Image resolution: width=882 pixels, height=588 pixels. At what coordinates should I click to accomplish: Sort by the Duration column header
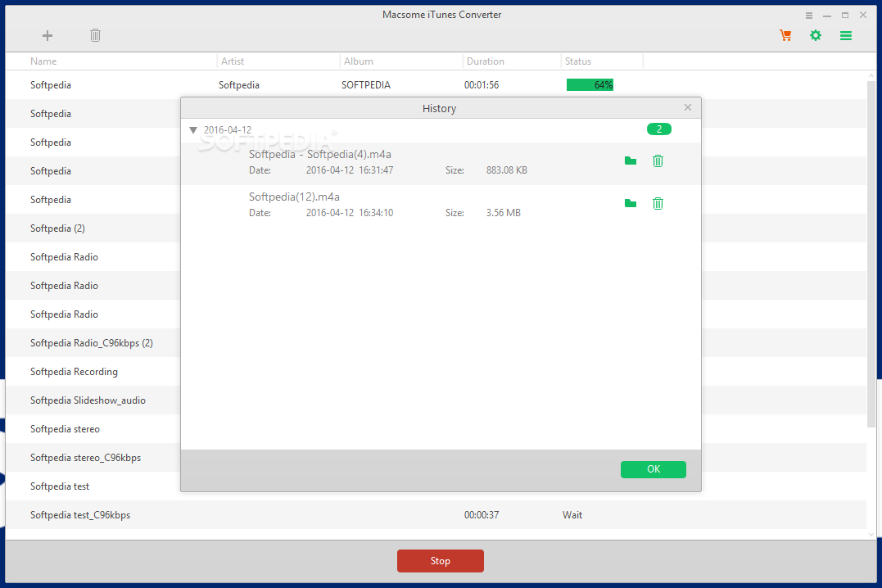pyautogui.click(x=485, y=61)
